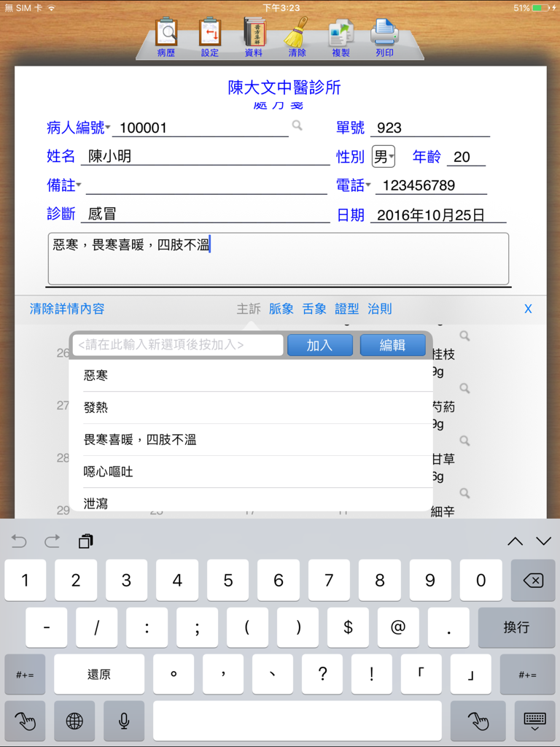Open the 性別 gender dropdown

[x=384, y=157]
